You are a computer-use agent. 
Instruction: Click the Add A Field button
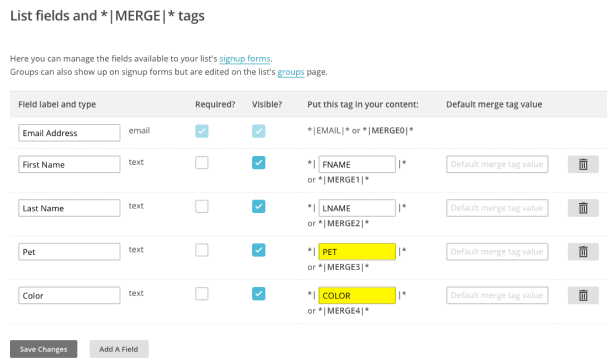119,349
